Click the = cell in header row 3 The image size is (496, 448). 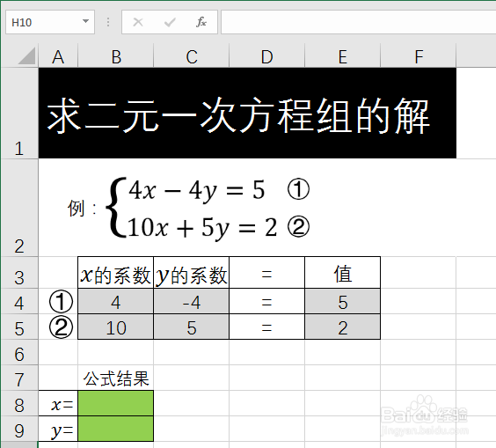click(x=267, y=273)
